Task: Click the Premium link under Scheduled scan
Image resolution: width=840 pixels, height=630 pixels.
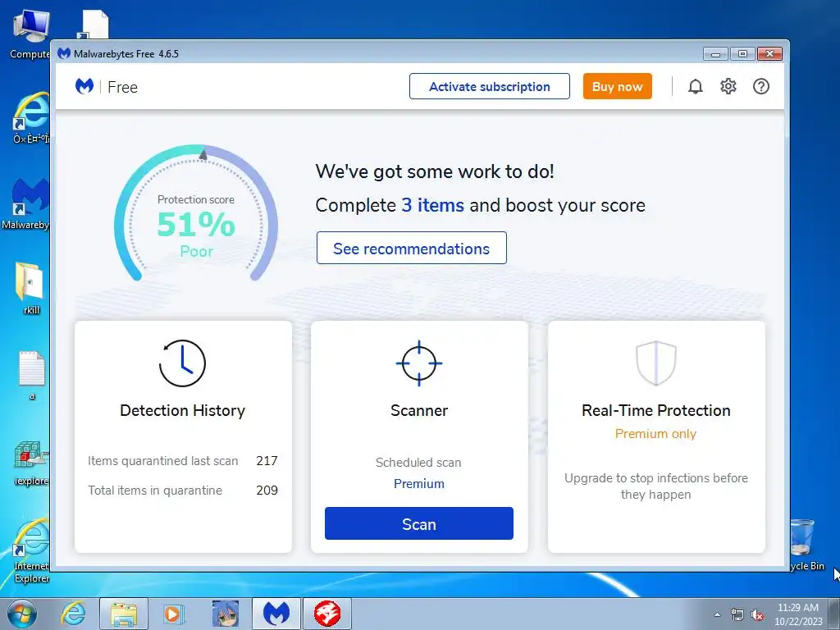Action: tap(419, 484)
